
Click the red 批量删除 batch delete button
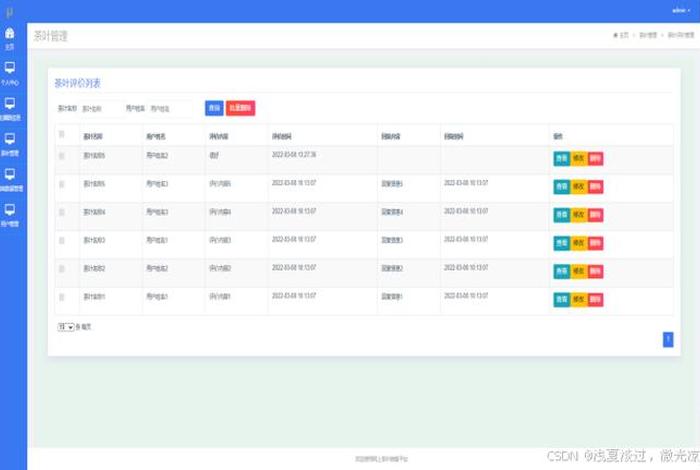tap(241, 108)
